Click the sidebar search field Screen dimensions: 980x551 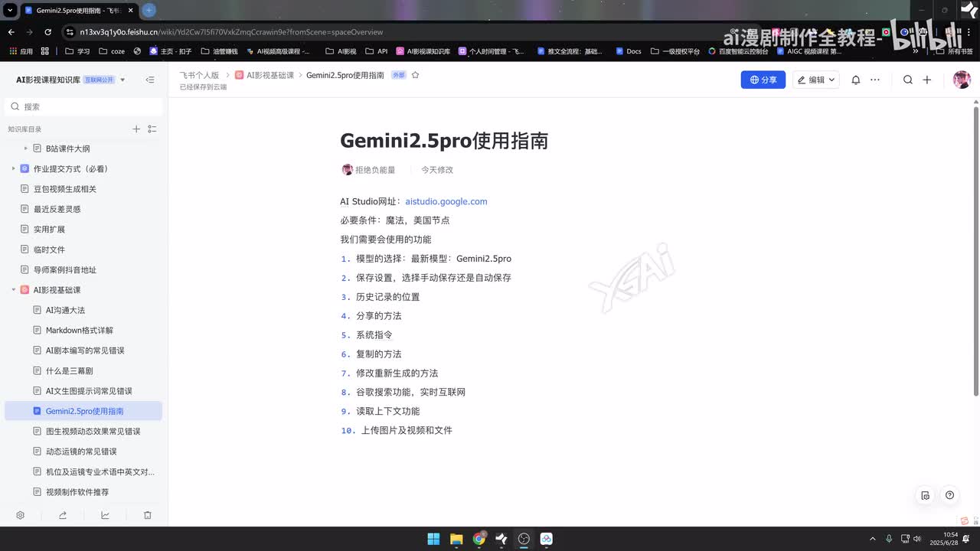coord(83,106)
